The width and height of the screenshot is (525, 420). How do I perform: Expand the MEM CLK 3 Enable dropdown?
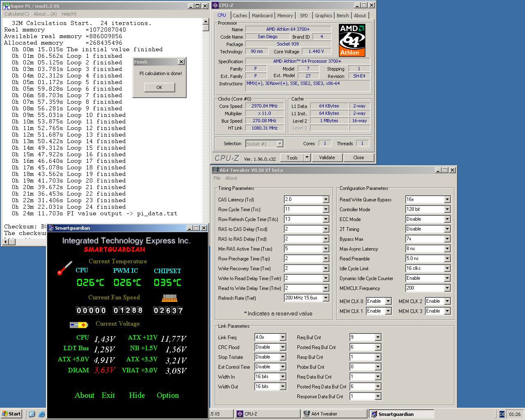pyautogui.click(x=447, y=311)
